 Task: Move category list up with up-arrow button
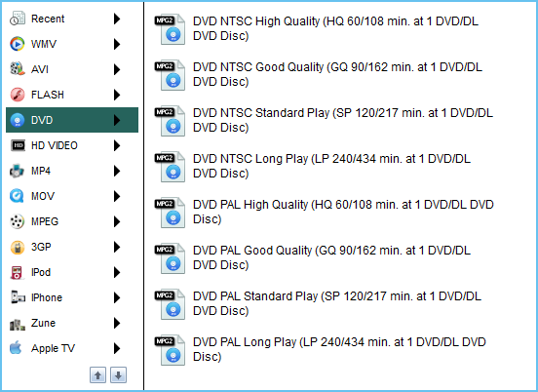[97, 374]
